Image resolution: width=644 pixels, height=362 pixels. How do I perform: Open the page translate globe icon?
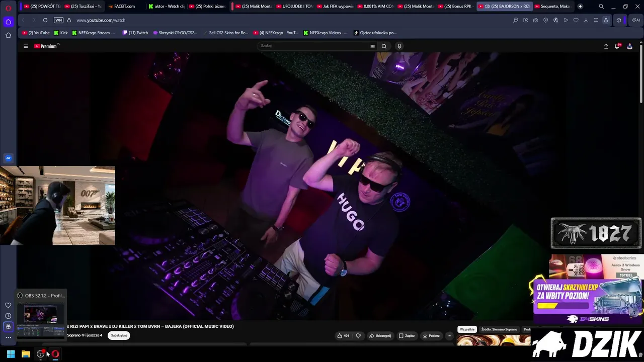click(x=555, y=20)
